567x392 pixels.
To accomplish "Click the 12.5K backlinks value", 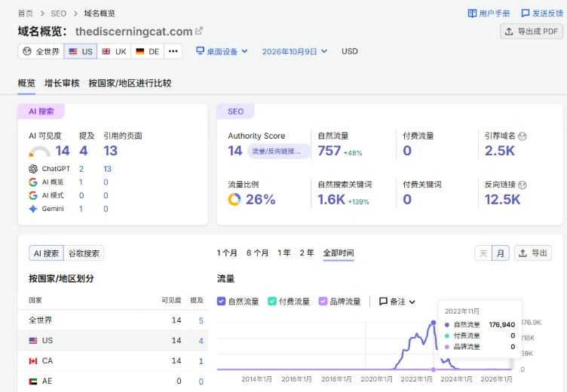I will pos(503,200).
